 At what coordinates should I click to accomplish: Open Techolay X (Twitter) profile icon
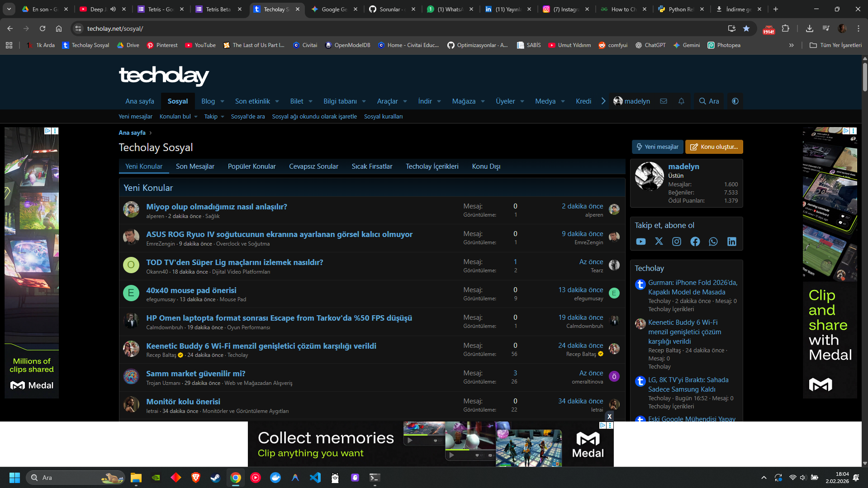coord(659,242)
